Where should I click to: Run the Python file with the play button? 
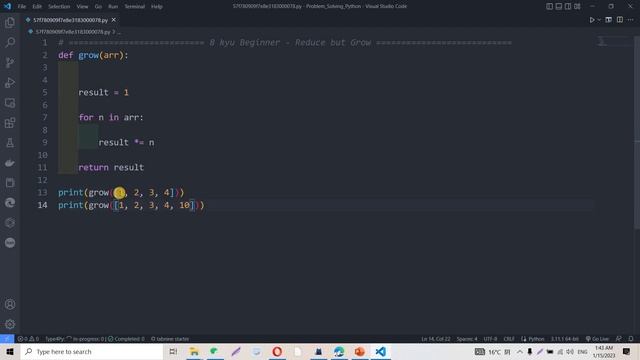click(591, 20)
